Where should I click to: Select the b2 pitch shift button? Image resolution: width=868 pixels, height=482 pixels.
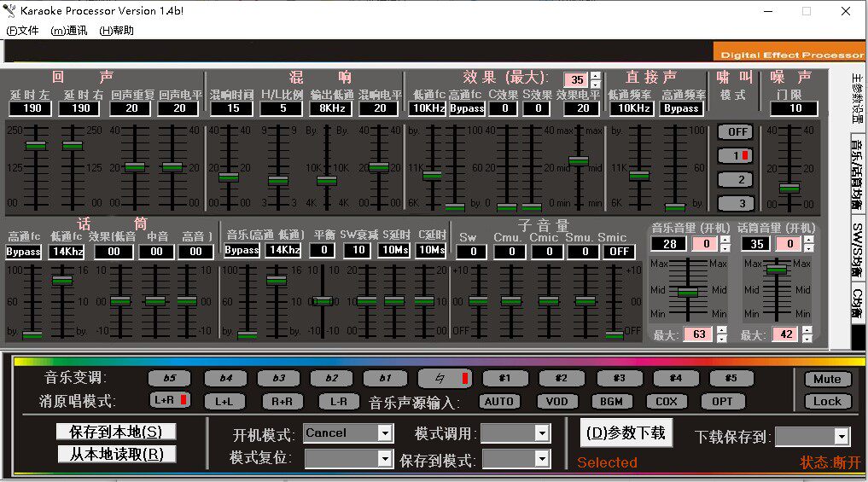tap(331, 379)
